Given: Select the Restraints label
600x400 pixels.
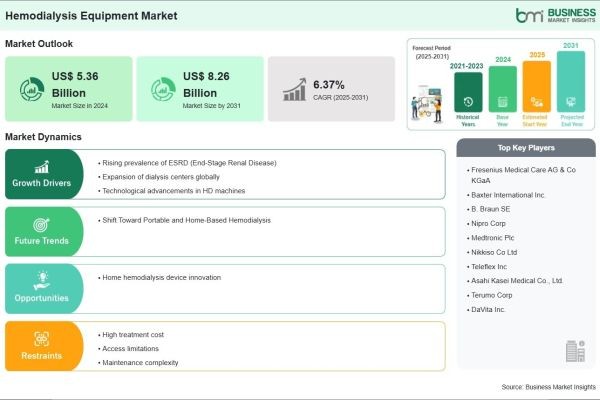Looking at the screenshot, I should point(41,356).
